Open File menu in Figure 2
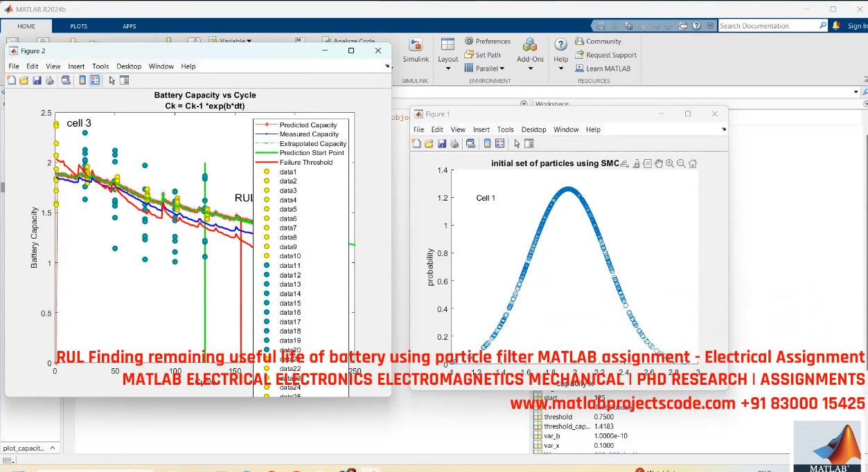 (x=14, y=66)
